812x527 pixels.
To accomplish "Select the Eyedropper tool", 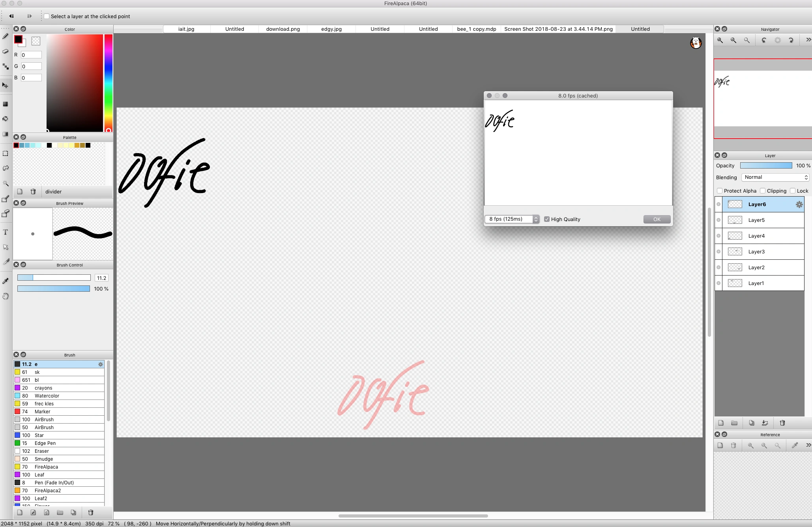I will click(6, 281).
